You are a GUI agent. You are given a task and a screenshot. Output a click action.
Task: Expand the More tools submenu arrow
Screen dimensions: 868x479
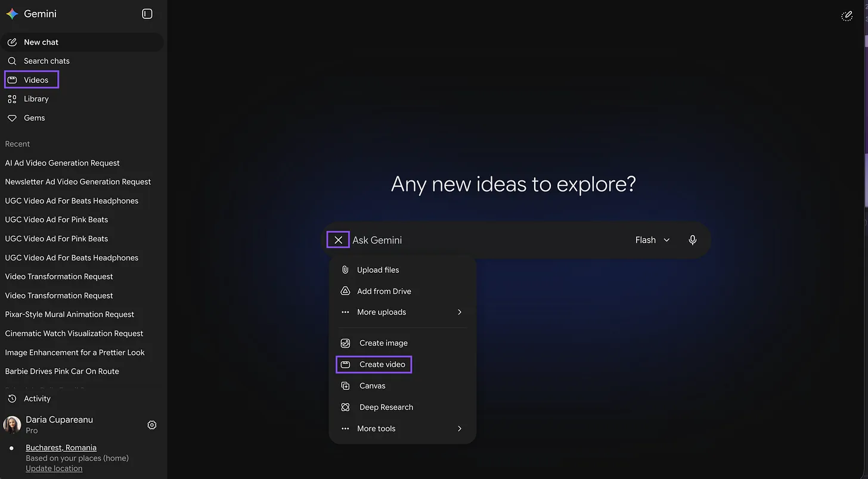click(460, 429)
